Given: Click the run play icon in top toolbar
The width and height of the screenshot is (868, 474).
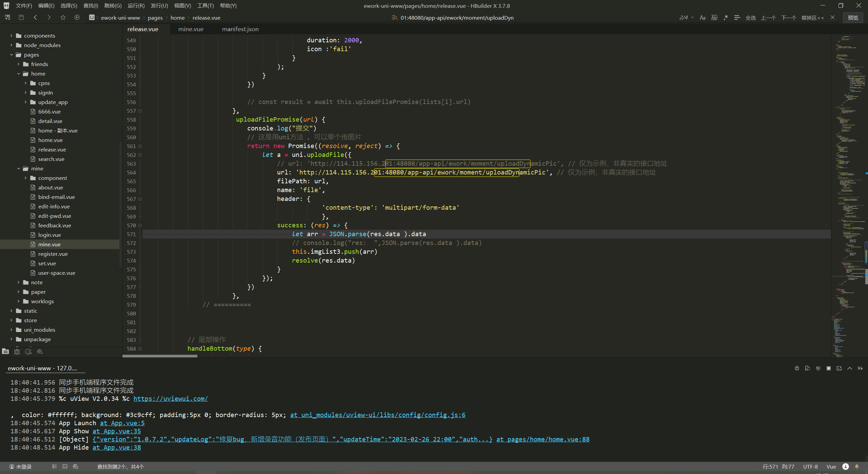Looking at the screenshot, I should [77, 18].
